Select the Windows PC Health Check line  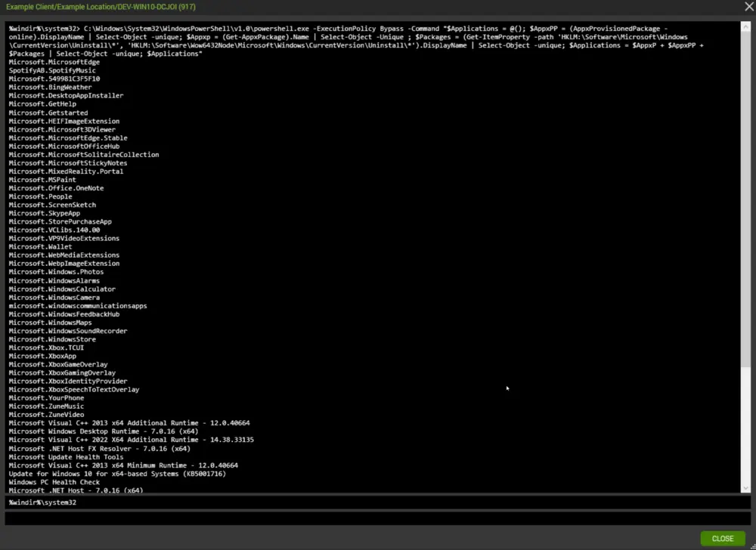point(54,482)
